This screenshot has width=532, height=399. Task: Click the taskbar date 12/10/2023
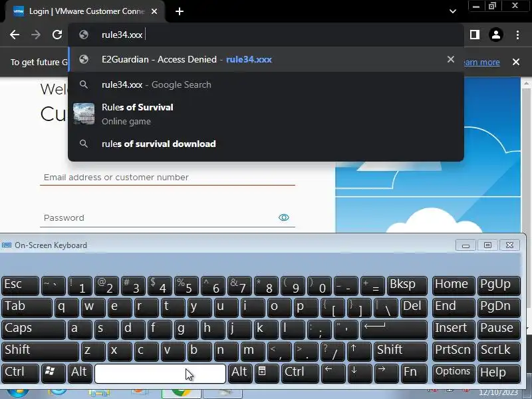[498, 393]
